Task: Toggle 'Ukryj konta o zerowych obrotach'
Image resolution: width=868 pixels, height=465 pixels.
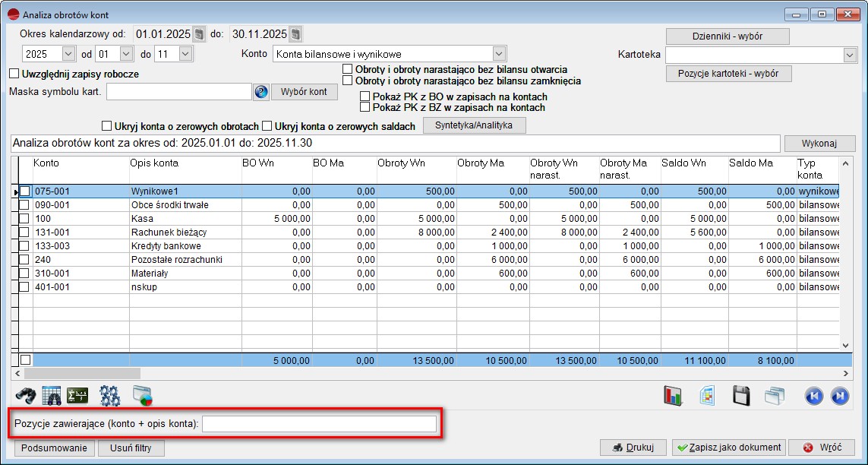Action: [106, 126]
